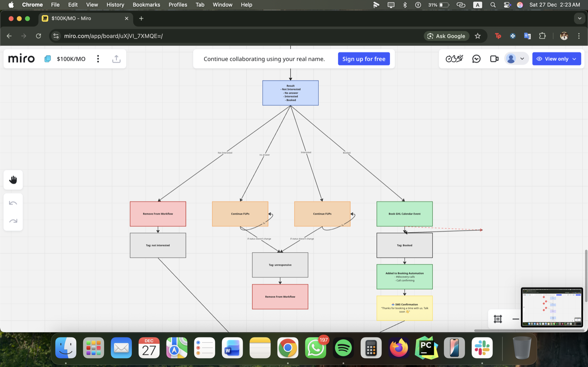Click Sign up for free
The width and height of the screenshot is (588, 367).
pos(364,59)
